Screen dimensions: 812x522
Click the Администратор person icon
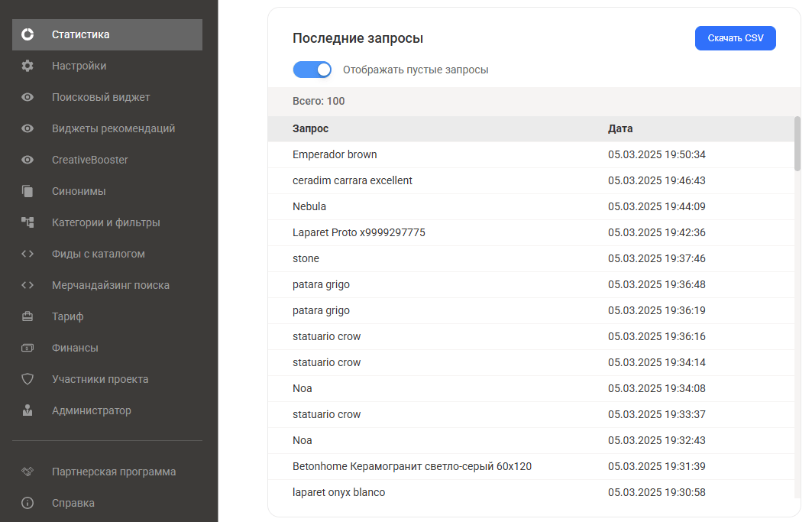[x=27, y=410]
